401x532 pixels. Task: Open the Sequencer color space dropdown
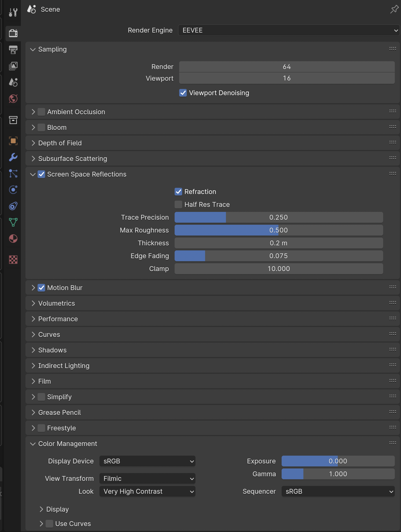click(338, 491)
